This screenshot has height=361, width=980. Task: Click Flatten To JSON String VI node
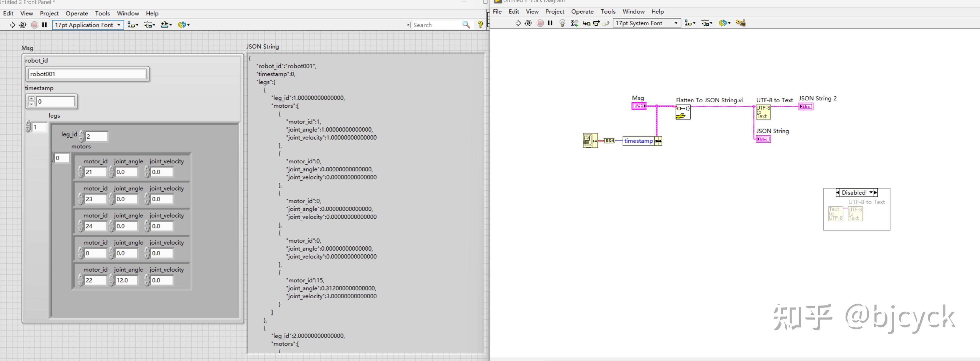(683, 112)
